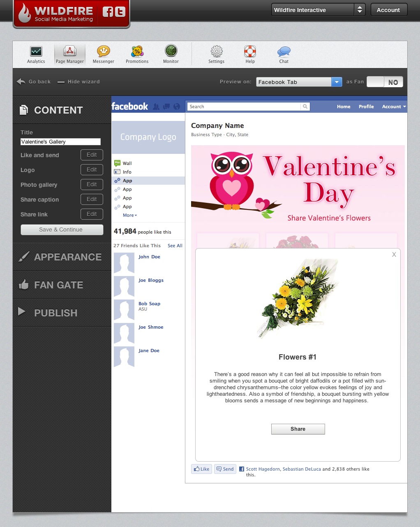The height and width of the screenshot is (527, 420).
Task: Click the Facebook messages icon
Action: [166, 107]
